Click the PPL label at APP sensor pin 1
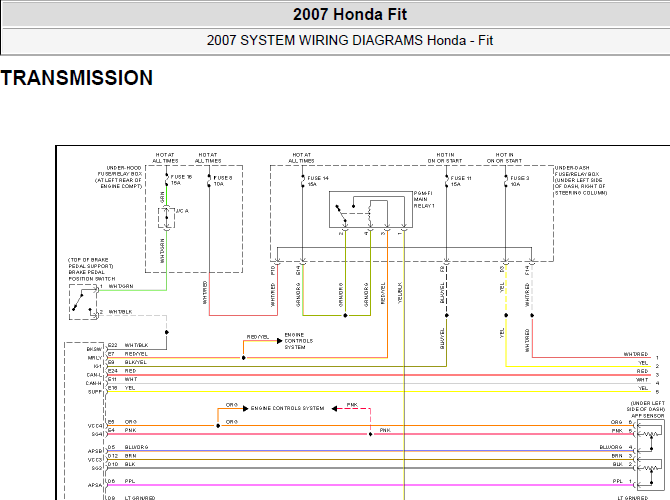Image resolution: width=670 pixels, height=500 pixels. coord(617,482)
